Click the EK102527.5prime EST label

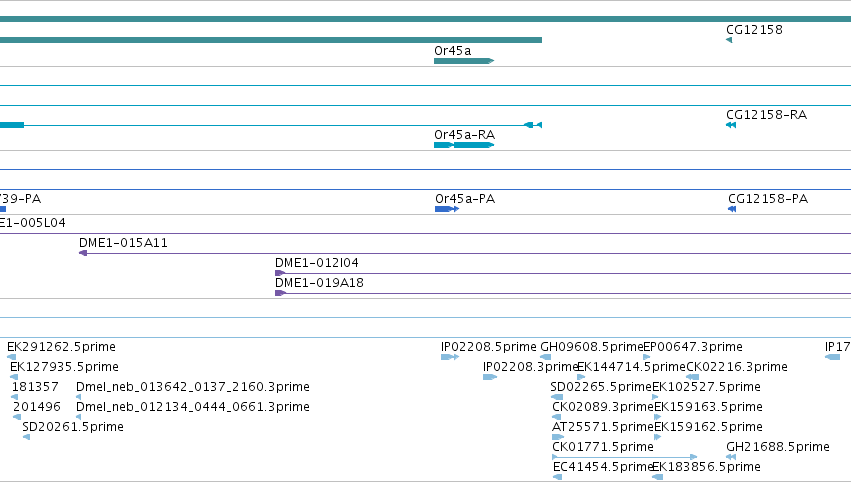tap(706, 387)
